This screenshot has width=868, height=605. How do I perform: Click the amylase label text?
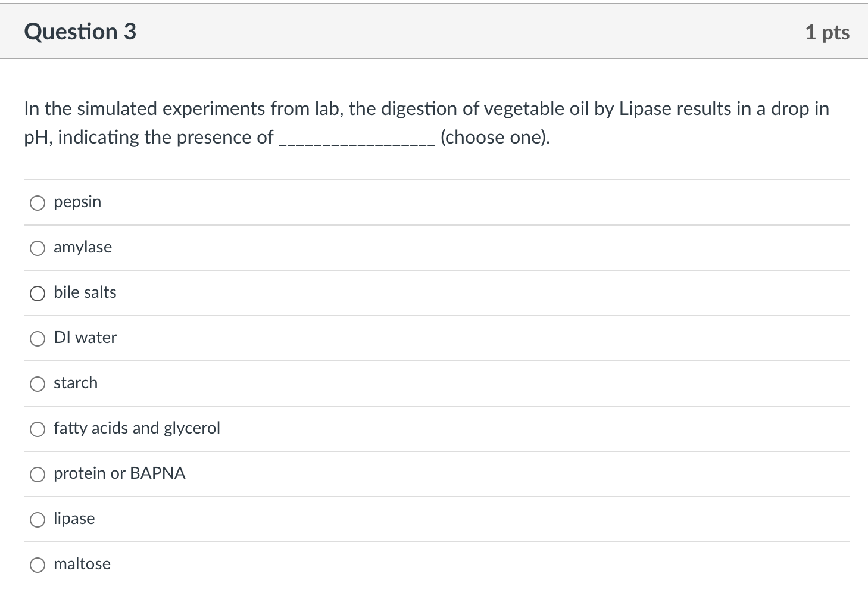click(x=83, y=247)
